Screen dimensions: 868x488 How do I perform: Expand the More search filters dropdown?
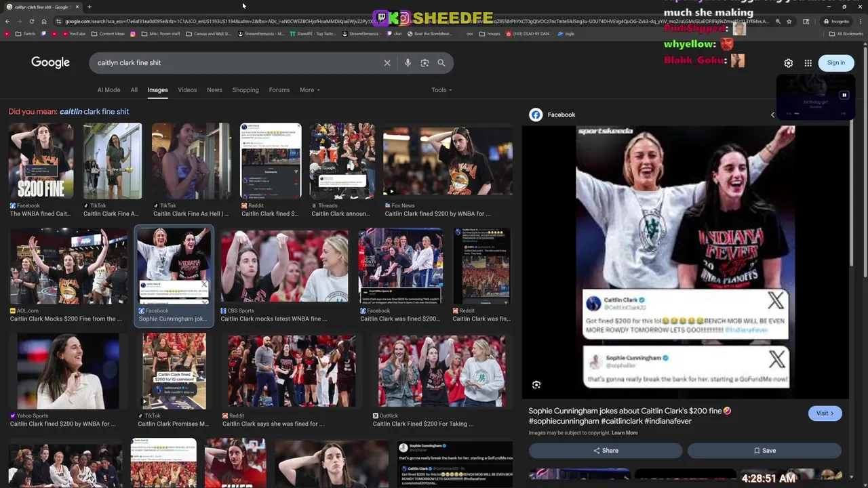(310, 89)
